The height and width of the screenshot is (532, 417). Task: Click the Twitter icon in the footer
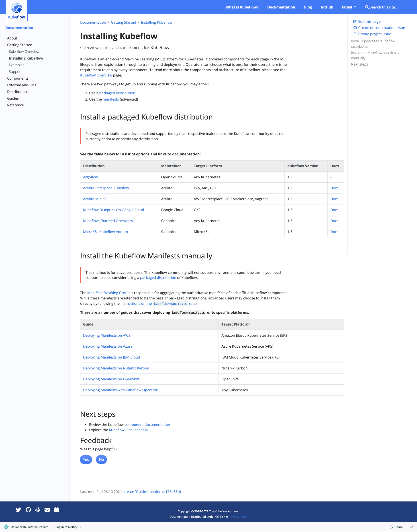18,509
